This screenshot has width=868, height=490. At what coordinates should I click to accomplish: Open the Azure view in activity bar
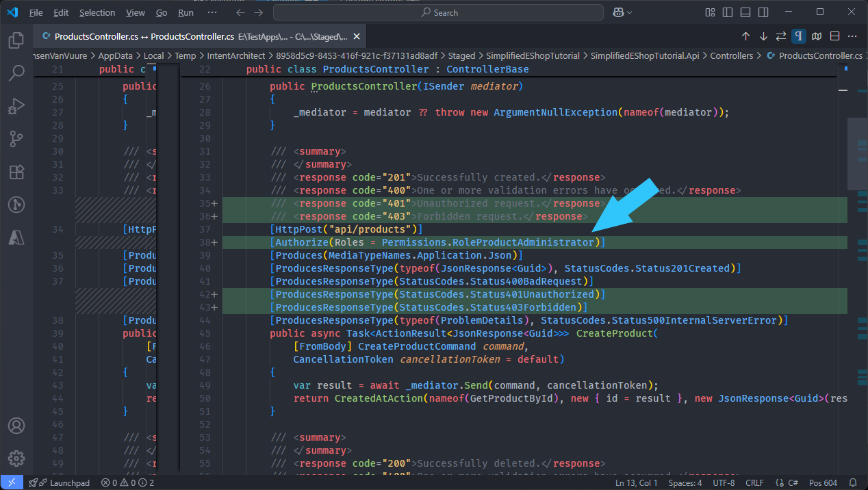(16, 237)
